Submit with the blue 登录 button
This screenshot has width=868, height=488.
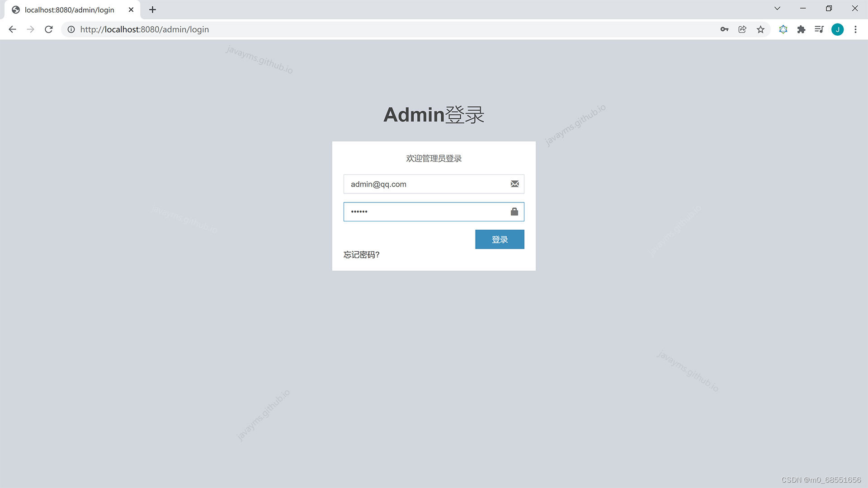[500, 239]
